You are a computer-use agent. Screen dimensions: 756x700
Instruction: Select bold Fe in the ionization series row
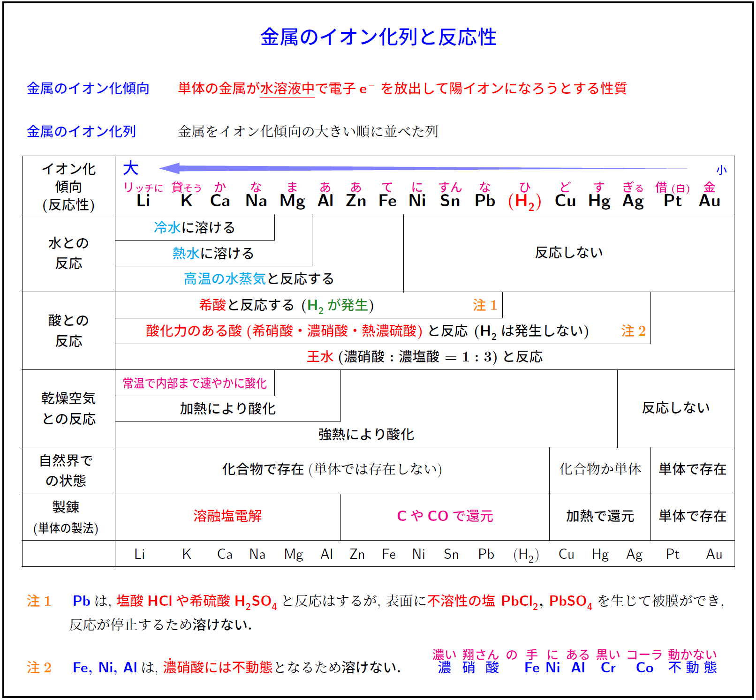[387, 201]
